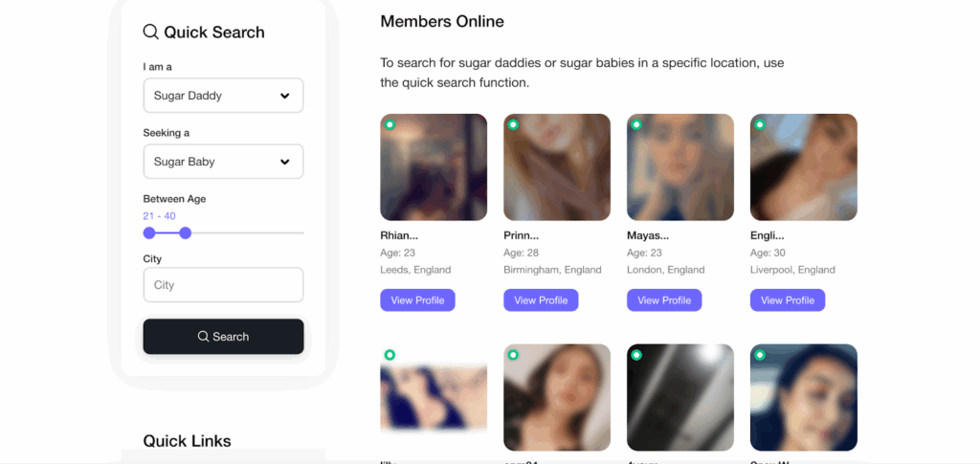Open the 'I am a' Sugar Daddy dropdown
The width and height of the screenshot is (980, 464).
point(223,96)
